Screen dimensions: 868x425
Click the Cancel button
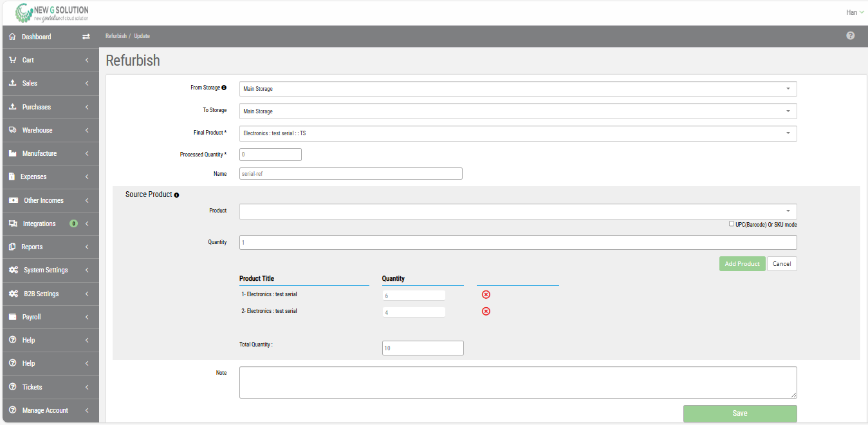782,264
